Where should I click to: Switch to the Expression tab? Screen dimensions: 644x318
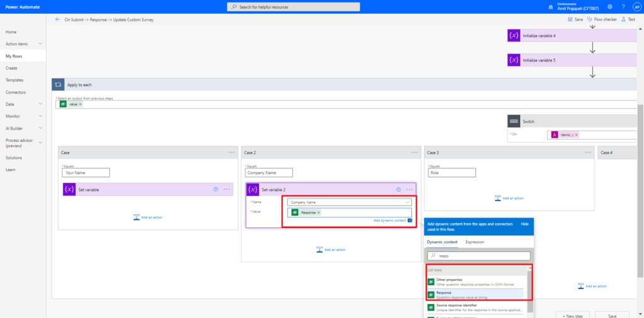point(475,242)
